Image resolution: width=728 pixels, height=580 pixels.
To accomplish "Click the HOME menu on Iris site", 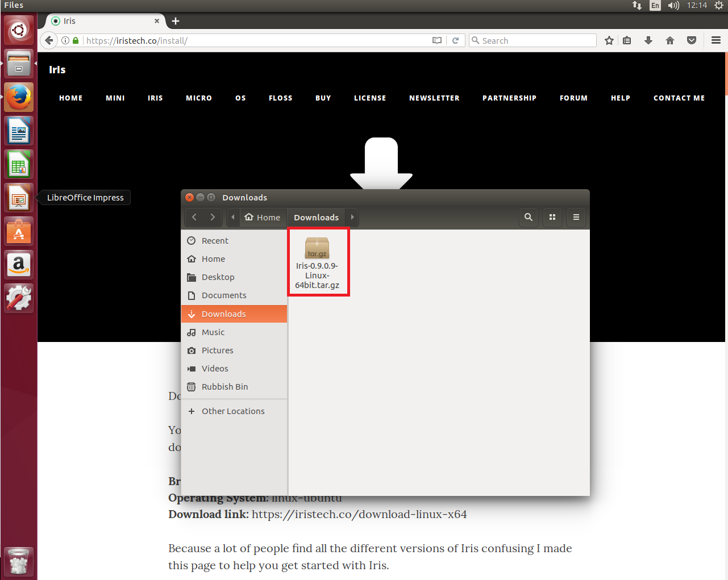I will tap(71, 98).
